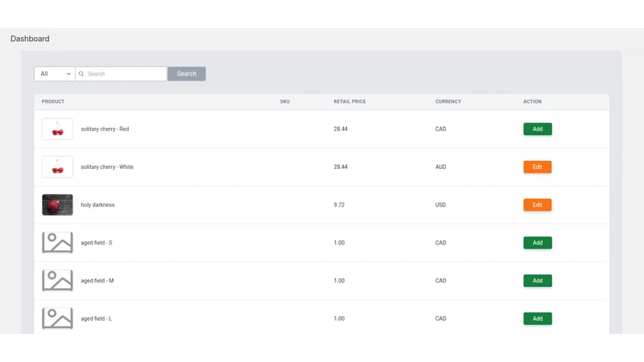The image size is (644, 362).
Task: Click price 1.00 in aged field - M row
Action: coord(339,281)
